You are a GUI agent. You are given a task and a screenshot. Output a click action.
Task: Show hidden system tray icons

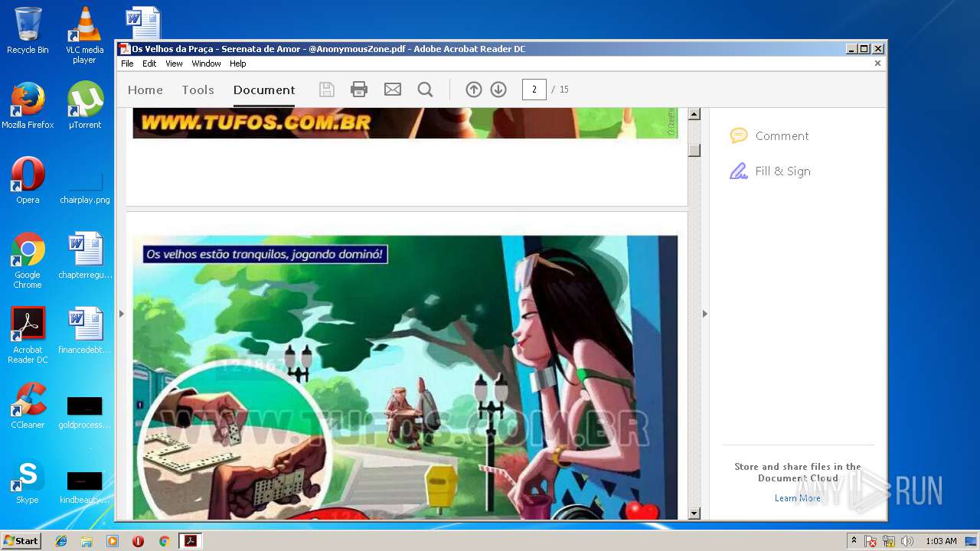click(x=854, y=541)
